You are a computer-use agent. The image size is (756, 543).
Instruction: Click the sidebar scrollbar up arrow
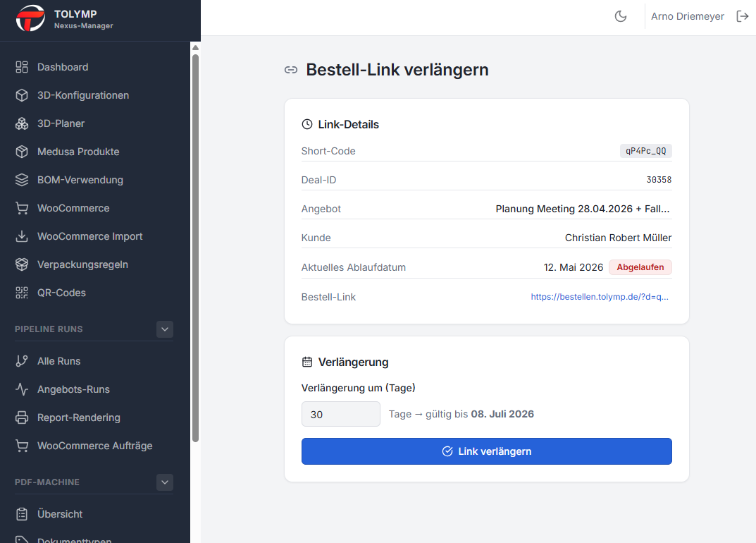[195, 48]
